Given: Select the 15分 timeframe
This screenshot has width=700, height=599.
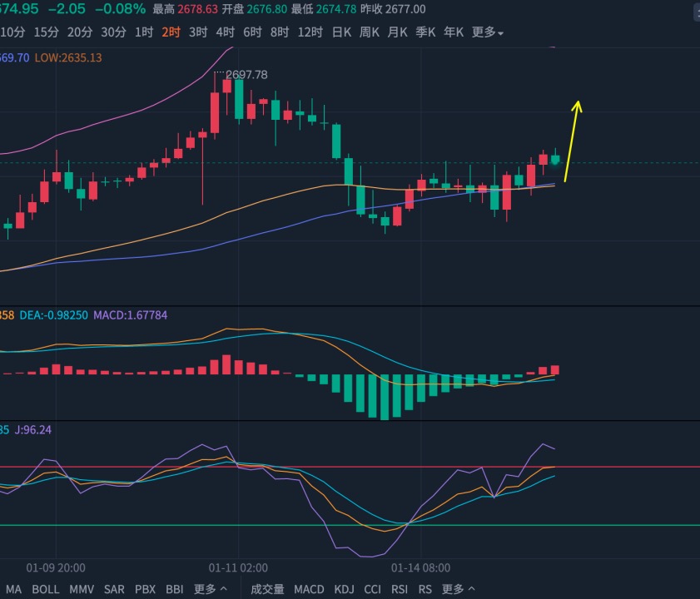Looking at the screenshot, I should [x=46, y=32].
